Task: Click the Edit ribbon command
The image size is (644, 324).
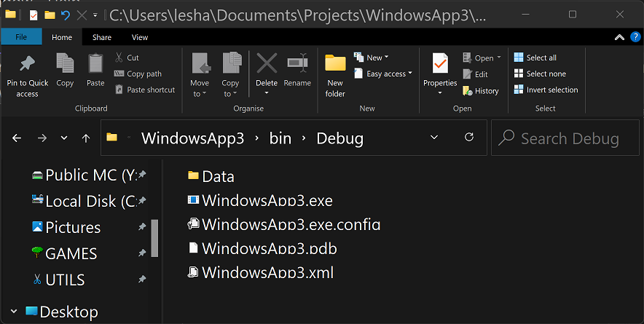Action: (x=476, y=74)
